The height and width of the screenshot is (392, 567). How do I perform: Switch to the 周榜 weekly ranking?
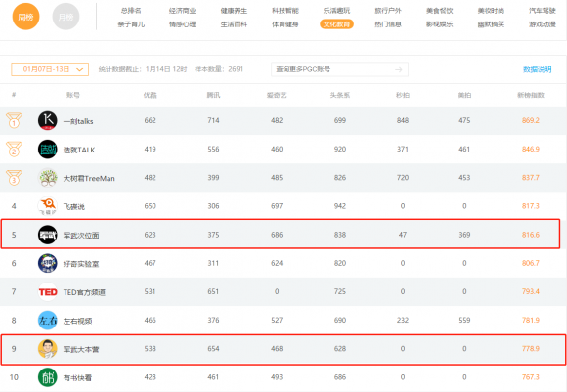coord(25,17)
